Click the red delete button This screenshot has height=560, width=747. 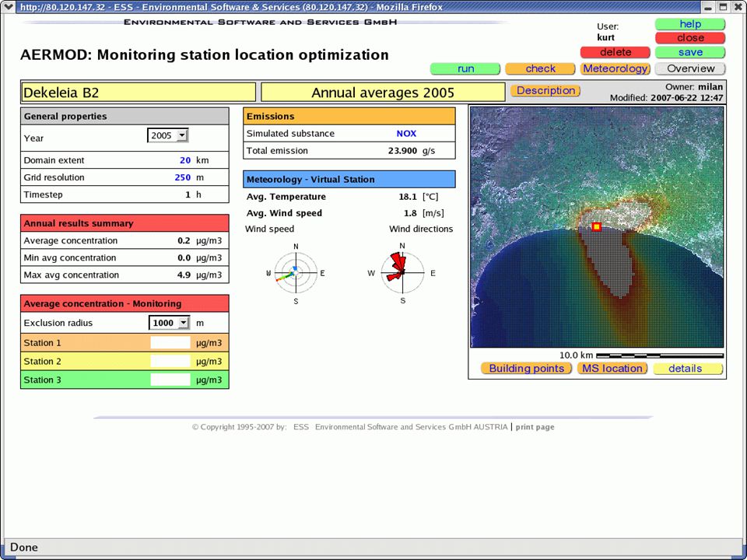pyautogui.click(x=615, y=52)
